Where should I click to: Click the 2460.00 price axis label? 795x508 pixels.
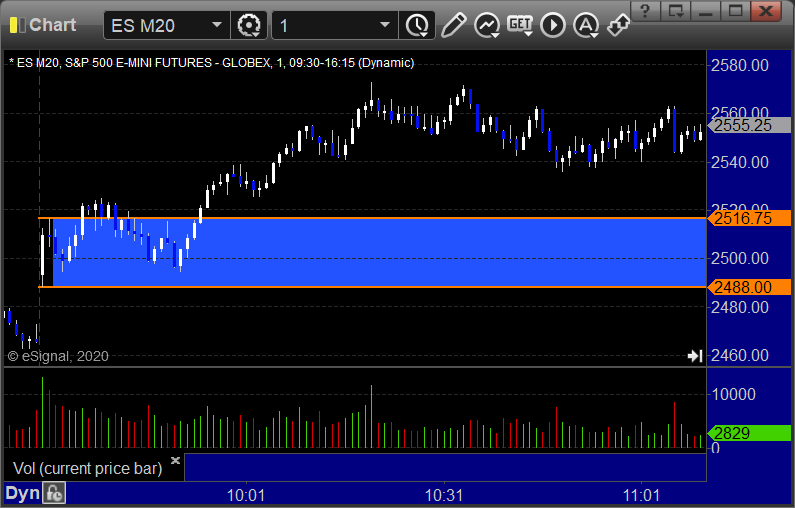click(740, 355)
